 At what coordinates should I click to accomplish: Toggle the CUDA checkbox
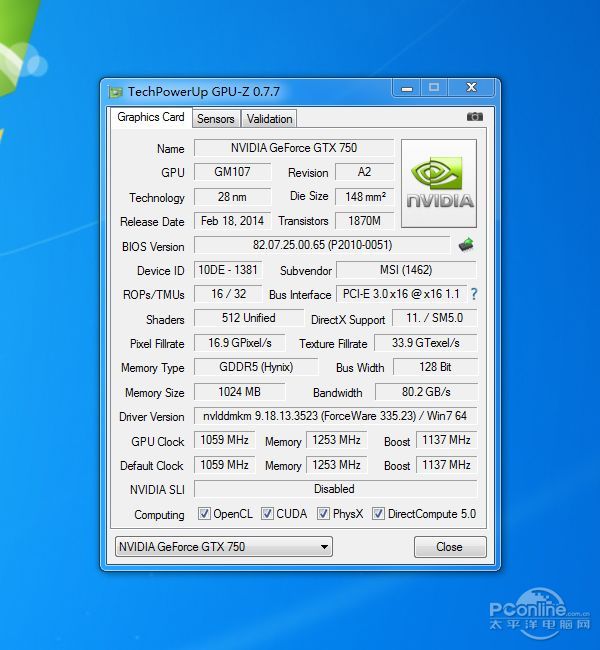[x=267, y=514]
